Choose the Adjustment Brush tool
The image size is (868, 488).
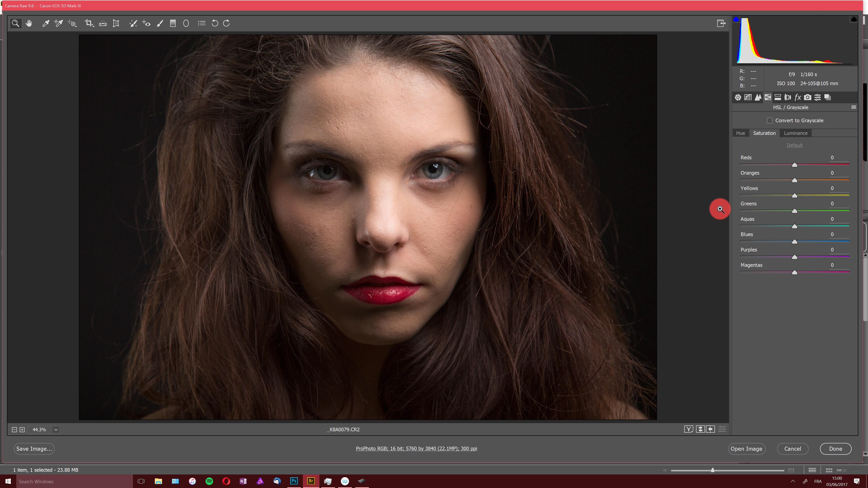pyautogui.click(x=160, y=23)
